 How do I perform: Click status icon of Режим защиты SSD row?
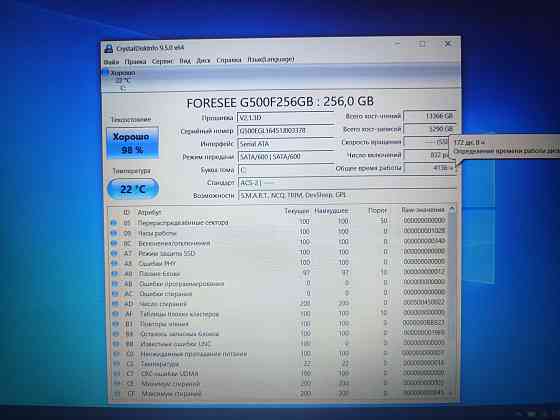pos(115,253)
